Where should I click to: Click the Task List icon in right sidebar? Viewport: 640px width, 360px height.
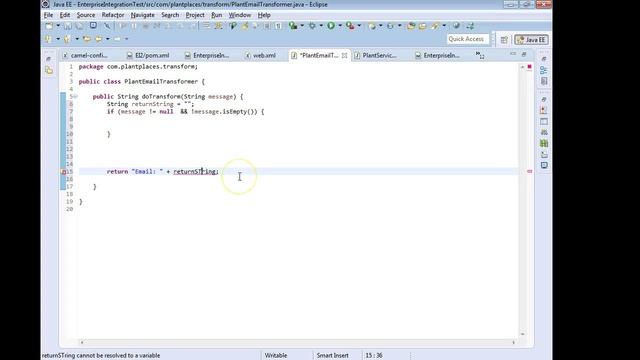pos(544,81)
